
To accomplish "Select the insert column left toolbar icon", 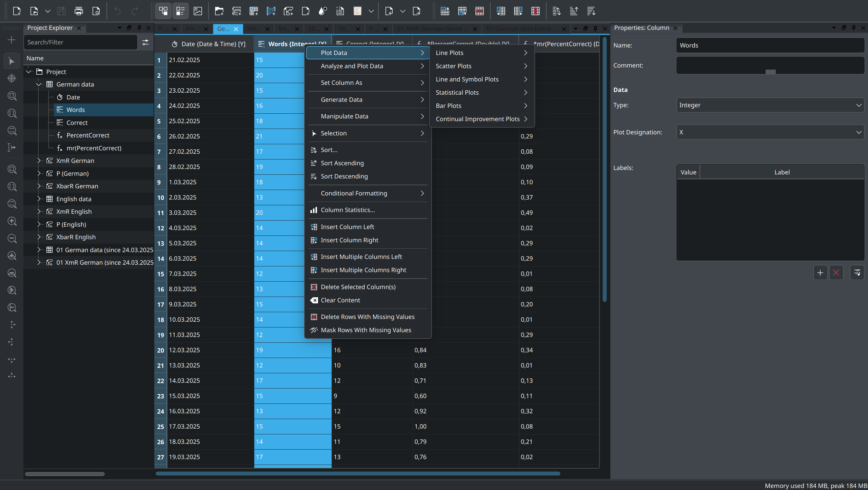I will pyautogui.click(x=501, y=11).
